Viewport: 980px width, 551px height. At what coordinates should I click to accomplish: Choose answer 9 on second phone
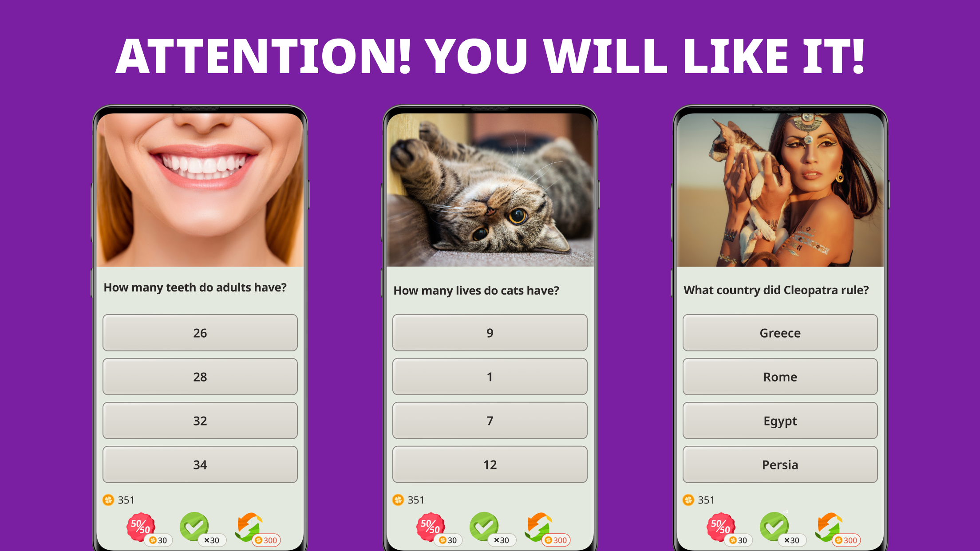[x=490, y=332]
